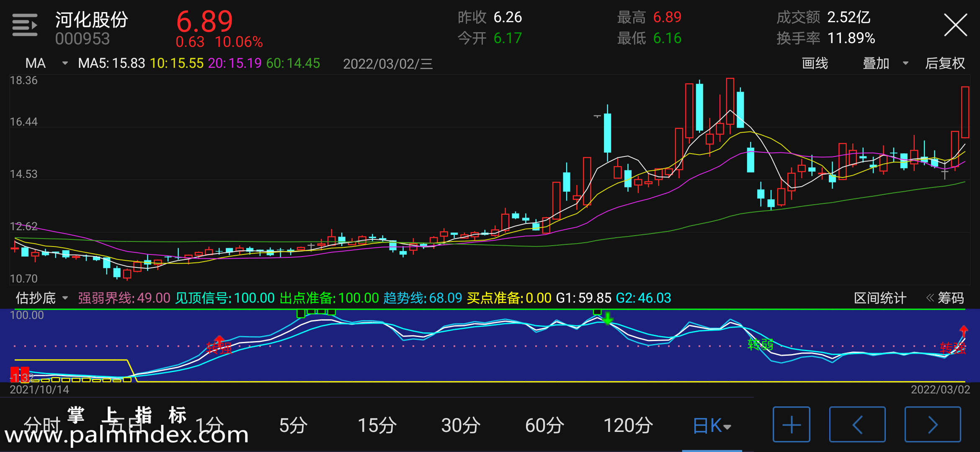Click the 强弱界线: 49.00 indicator value

click(x=124, y=298)
